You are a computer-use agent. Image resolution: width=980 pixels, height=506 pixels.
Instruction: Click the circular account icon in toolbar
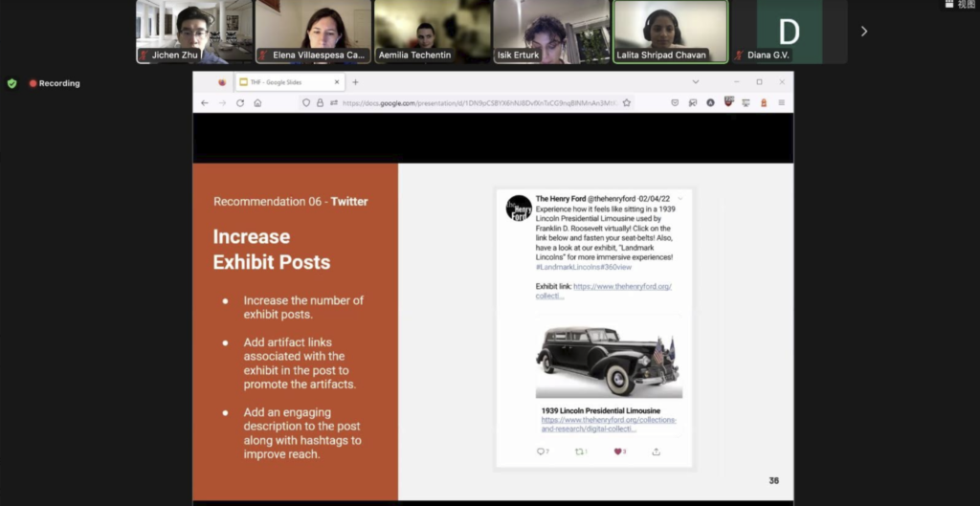pos(711,103)
